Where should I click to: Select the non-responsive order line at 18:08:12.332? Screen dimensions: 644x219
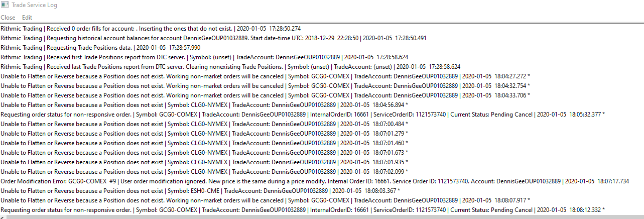[301, 210]
